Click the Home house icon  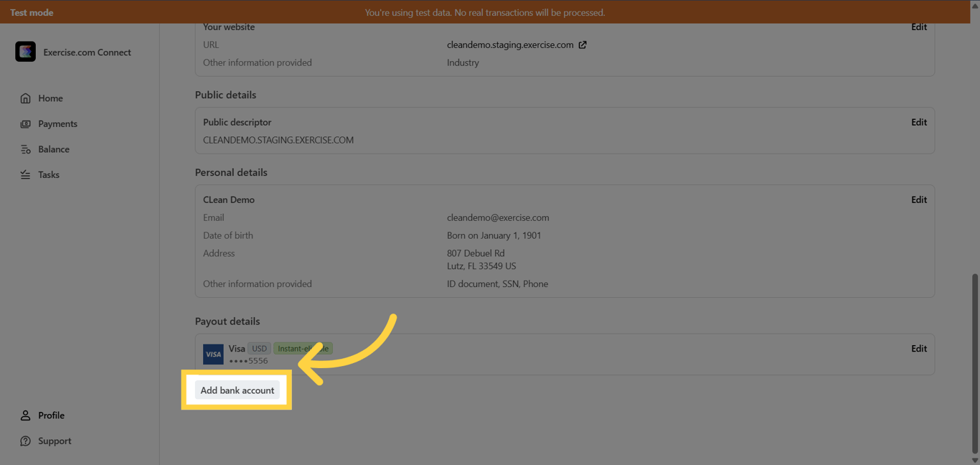pos(25,98)
